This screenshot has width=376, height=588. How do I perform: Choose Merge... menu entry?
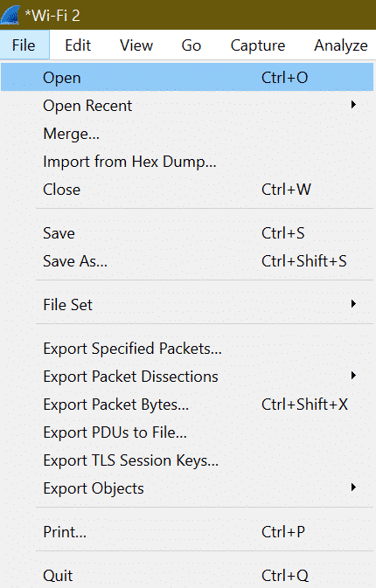click(187, 134)
